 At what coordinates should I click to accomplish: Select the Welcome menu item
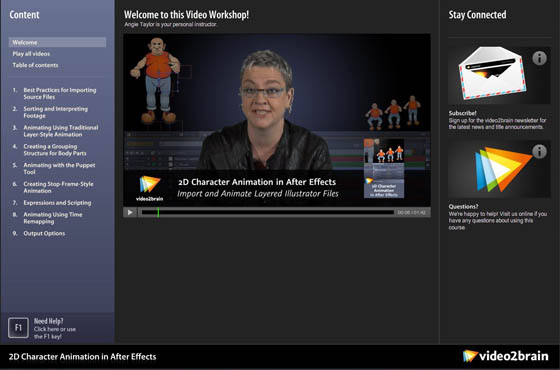click(58, 42)
